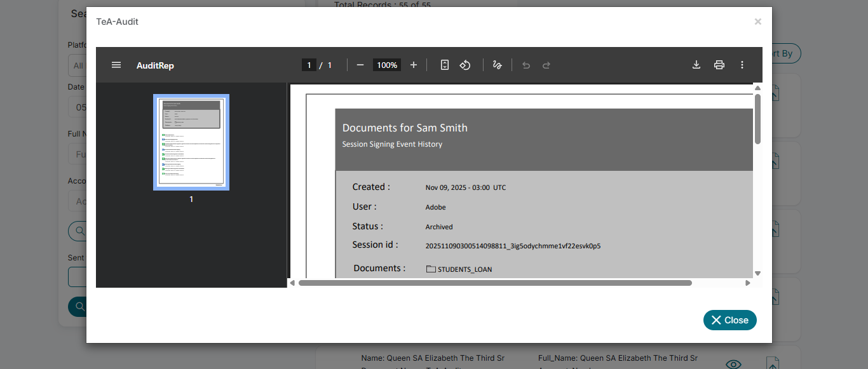Click the Documents for Sam Smith heading
Image resolution: width=868 pixels, height=369 pixels.
tap(405, 128)
